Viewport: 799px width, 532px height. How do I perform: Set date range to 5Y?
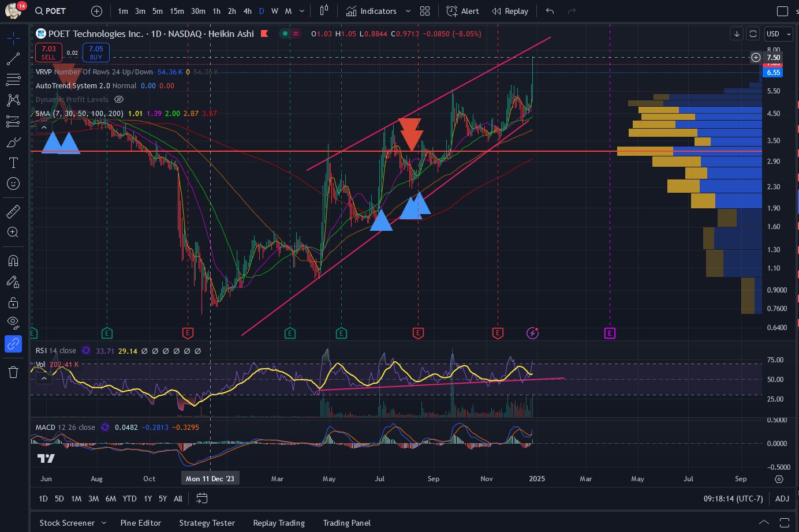click(163, 499)
